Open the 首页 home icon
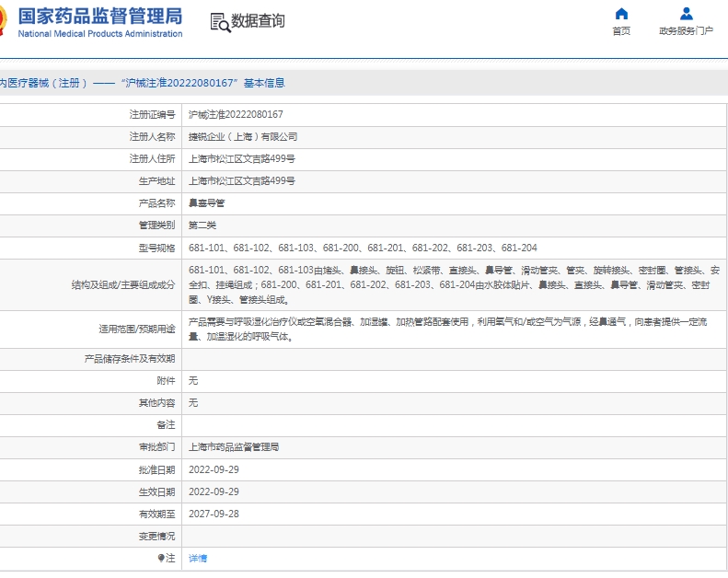 tap(621, 14)
